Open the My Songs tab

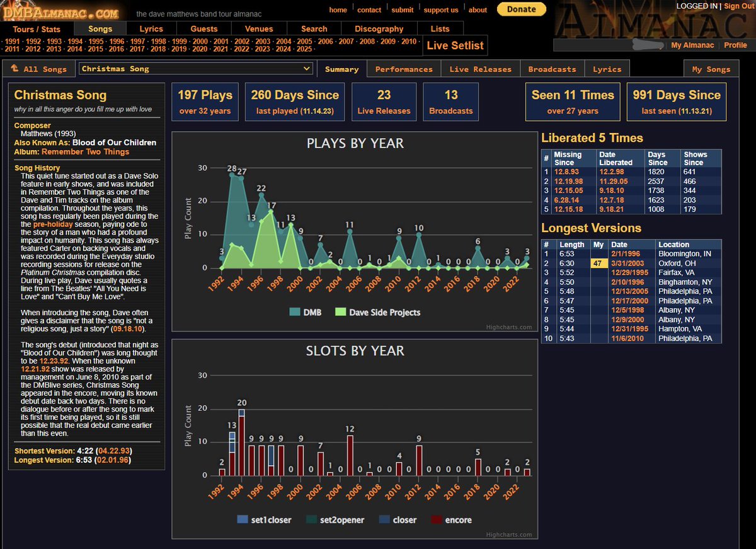tap(711, 69)
